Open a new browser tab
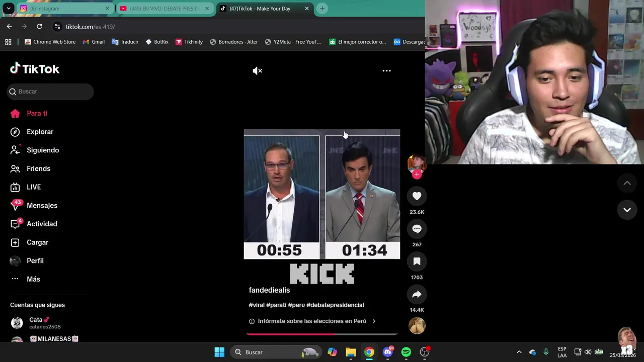This screenshot has height=362, width=644. pos(322,9)
